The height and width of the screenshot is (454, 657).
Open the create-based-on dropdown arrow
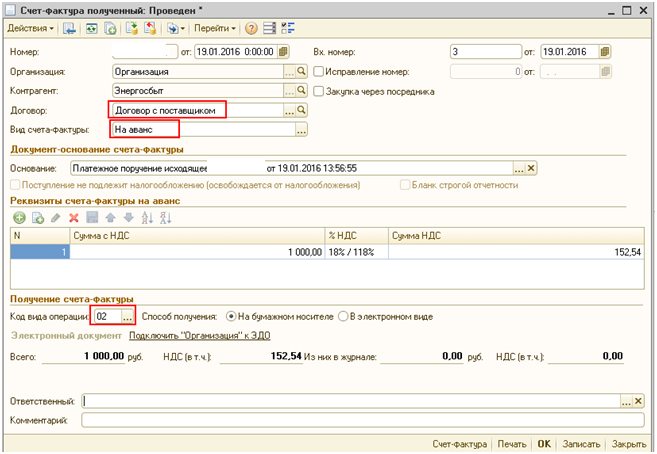(183, 29)
